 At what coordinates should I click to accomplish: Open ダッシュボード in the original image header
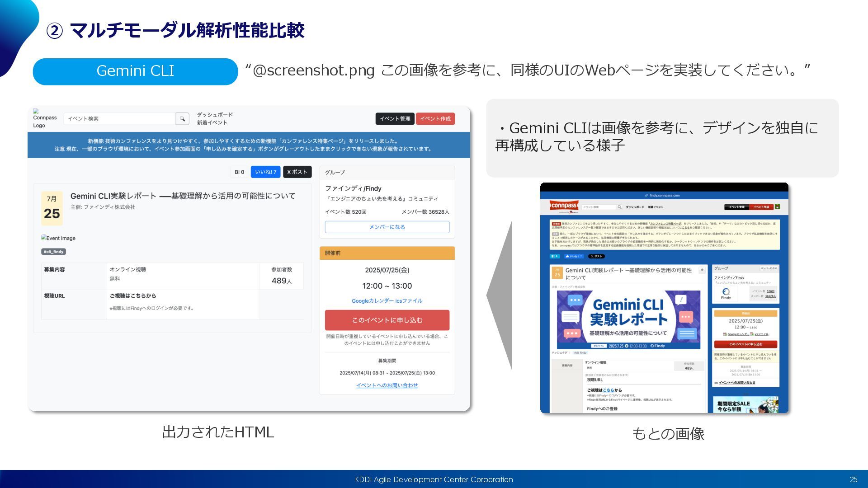click(635, 207)
